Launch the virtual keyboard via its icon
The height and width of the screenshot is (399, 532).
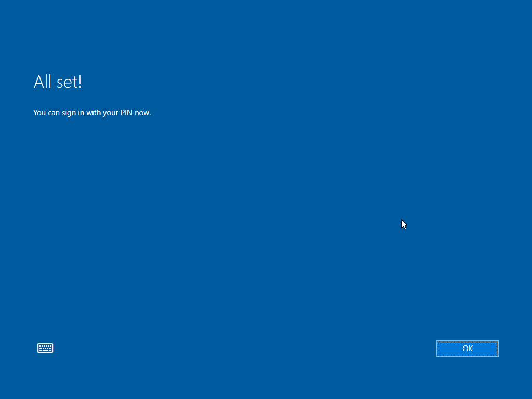click(x=45, y=348)
